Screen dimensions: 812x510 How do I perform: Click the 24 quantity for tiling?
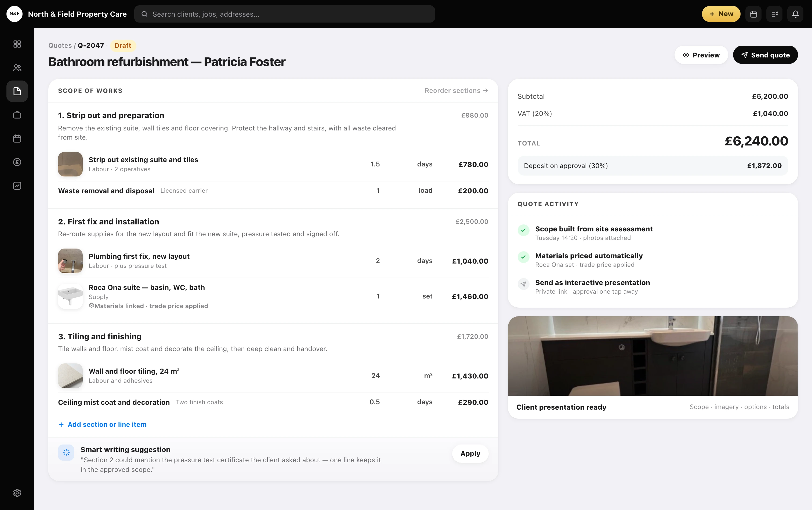[375, 376]
